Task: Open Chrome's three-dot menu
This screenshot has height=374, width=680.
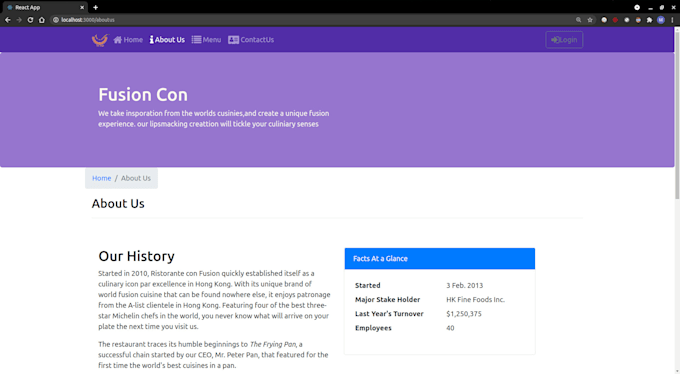Action: (x=672, y=20)
